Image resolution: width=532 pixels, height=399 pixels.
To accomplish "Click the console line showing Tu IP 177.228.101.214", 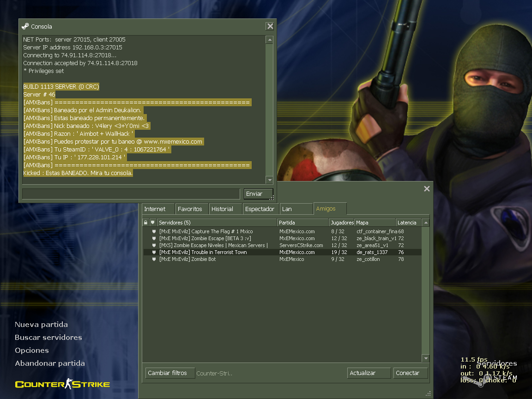I will pyautogui.click(x=75, y=157).
